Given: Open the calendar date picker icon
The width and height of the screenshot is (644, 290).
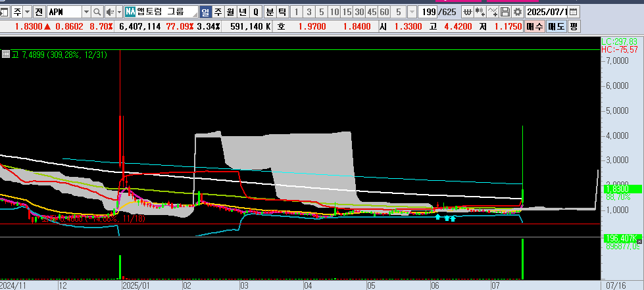Looking at the screenshot, I should [574, 12].
